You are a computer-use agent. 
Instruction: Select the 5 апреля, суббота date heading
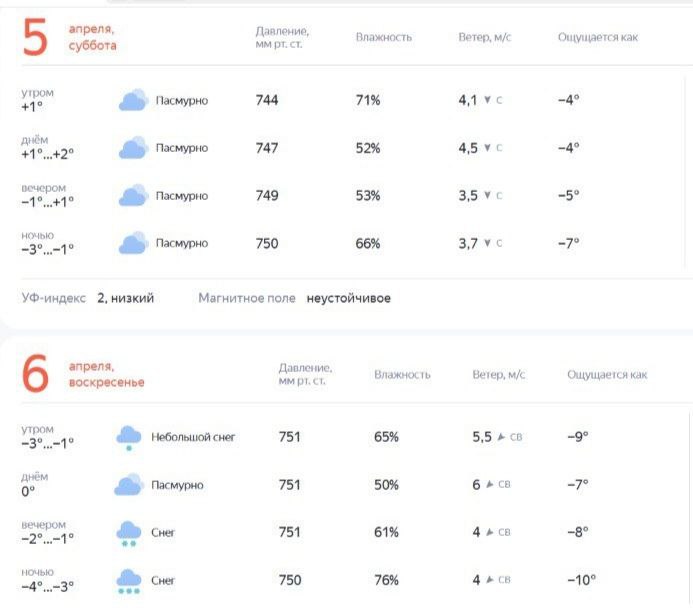click(x=69, y=37)
